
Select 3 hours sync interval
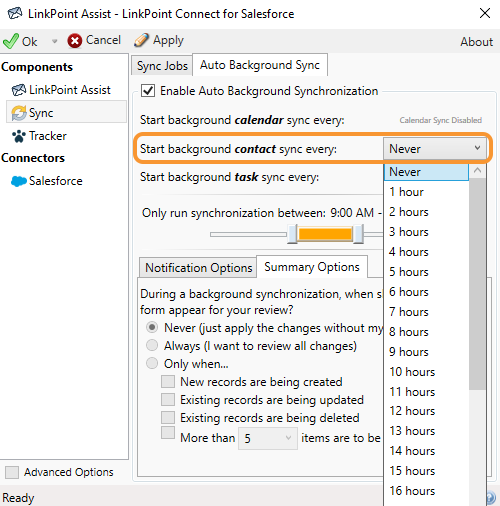click(x=426, y=232)
